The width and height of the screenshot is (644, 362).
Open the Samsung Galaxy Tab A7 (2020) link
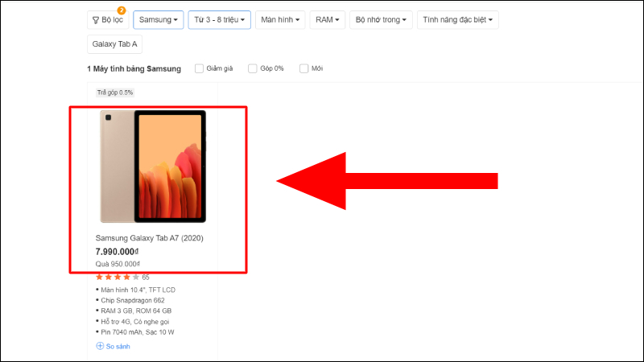(150, 238)
